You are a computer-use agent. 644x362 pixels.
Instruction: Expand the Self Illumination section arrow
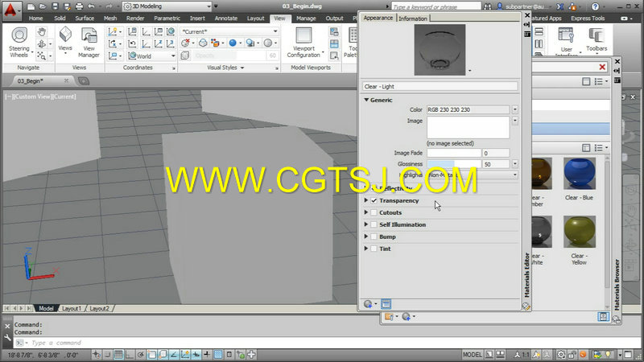[x=366, y=224]
